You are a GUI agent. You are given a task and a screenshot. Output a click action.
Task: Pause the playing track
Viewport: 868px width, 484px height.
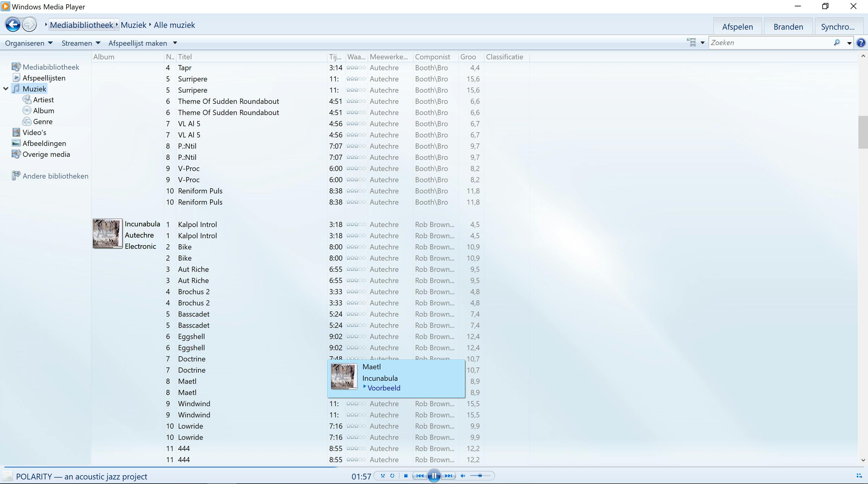434,476
